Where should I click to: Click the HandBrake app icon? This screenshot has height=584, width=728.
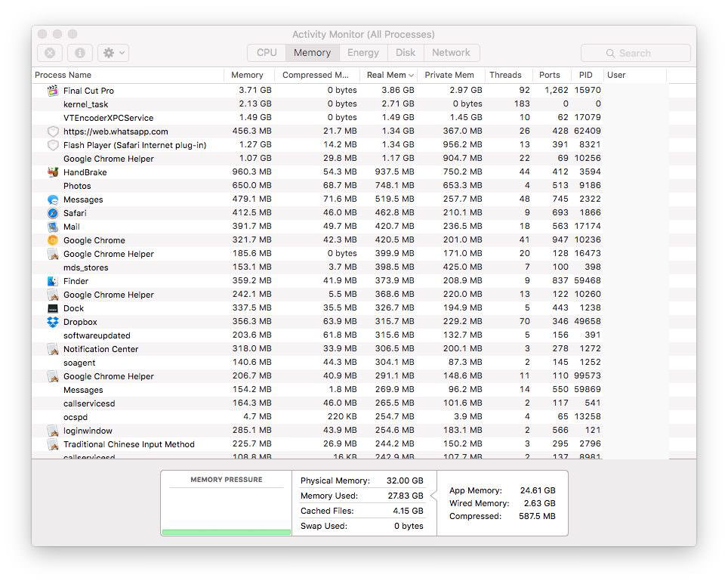53,172
